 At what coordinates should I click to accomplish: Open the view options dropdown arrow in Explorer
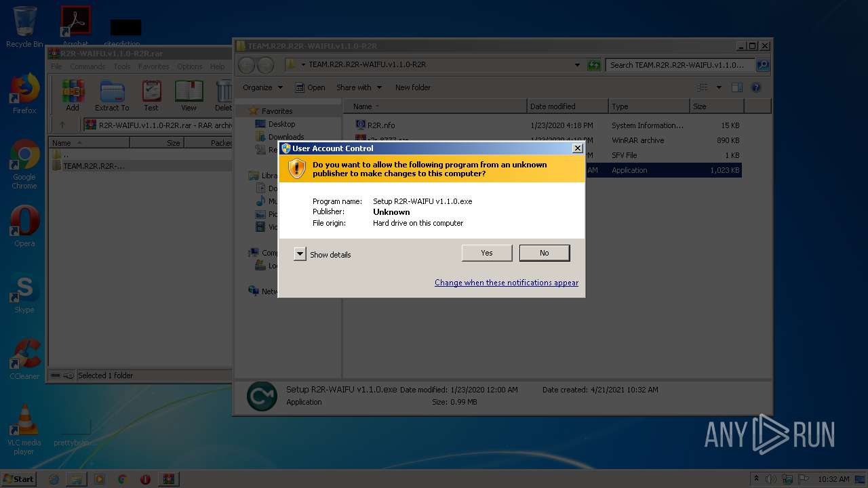(719, 87)
